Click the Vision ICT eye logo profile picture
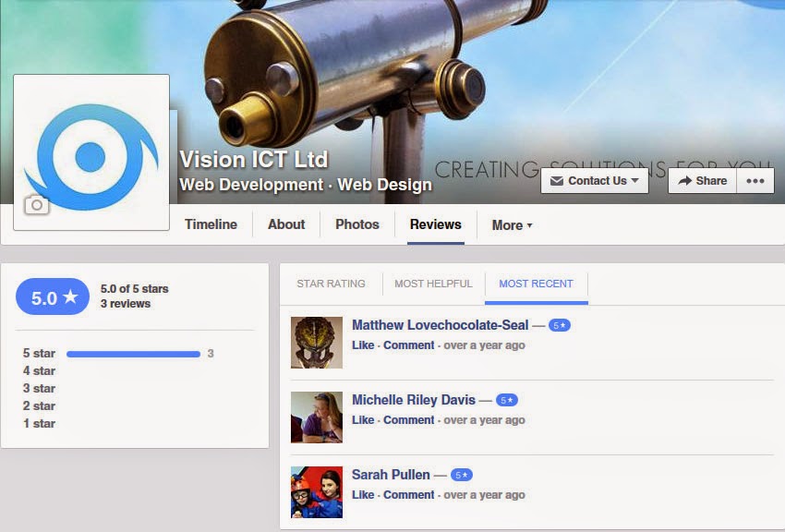The width and height of the screenshot is (785, 532). pos(91,152)
